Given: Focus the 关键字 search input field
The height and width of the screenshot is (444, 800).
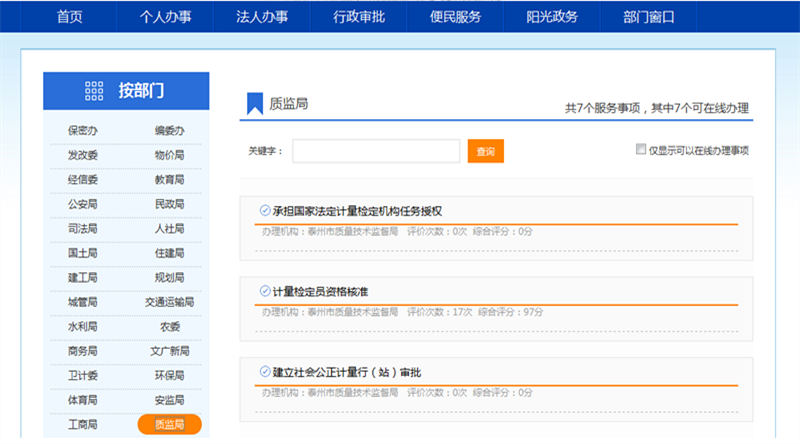Looking at the screenshot, I should 376,151.
